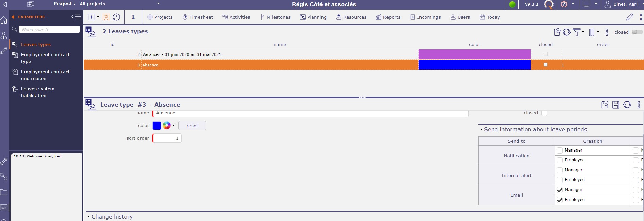
Task: Click the save icon in Leave type panel
Action: pos(616,105)
